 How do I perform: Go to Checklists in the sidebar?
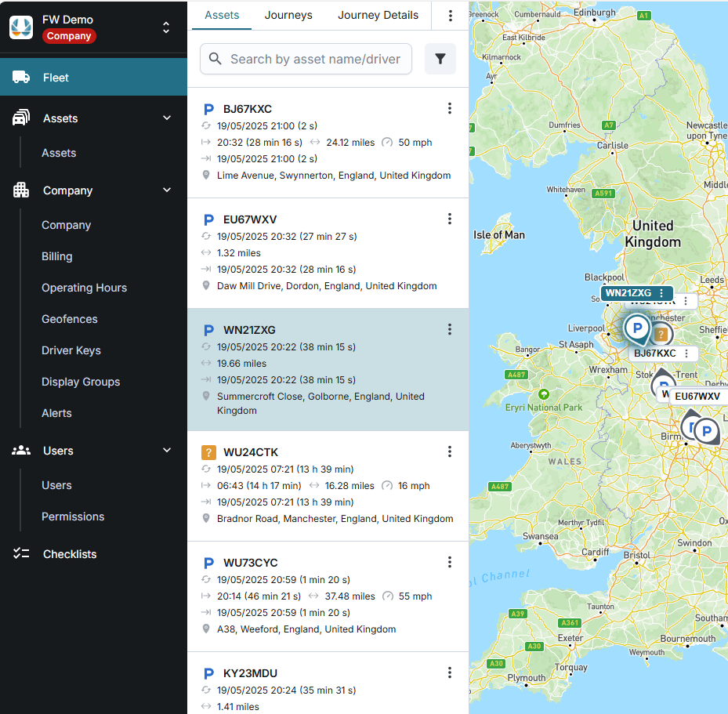pos(70,554)
